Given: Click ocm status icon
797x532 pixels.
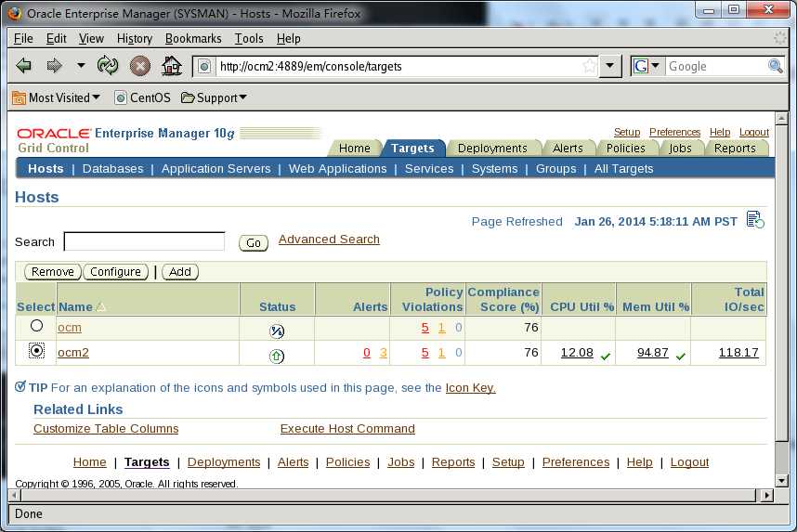Looking at the screenshot, I should [277, 331].
